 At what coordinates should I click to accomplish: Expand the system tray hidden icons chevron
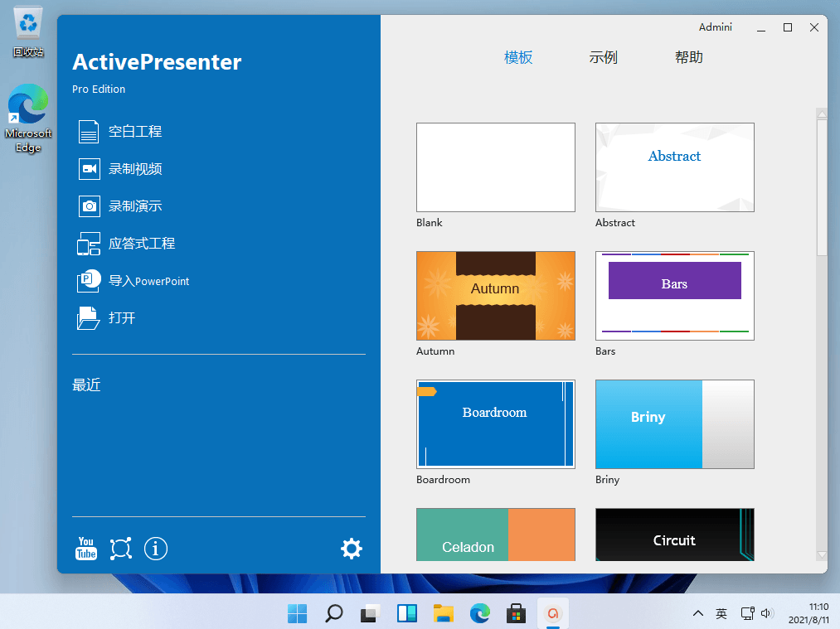(698, 613)
